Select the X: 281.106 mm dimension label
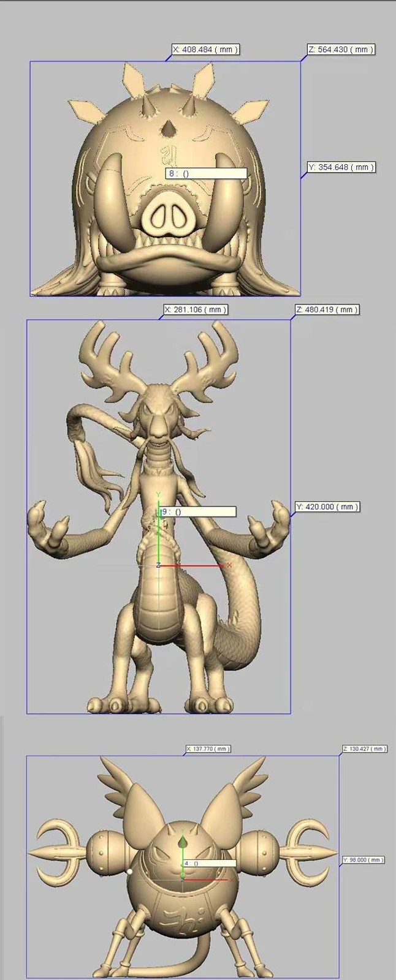The height and width of the screenshot is (980, 396). pos(196,310)
